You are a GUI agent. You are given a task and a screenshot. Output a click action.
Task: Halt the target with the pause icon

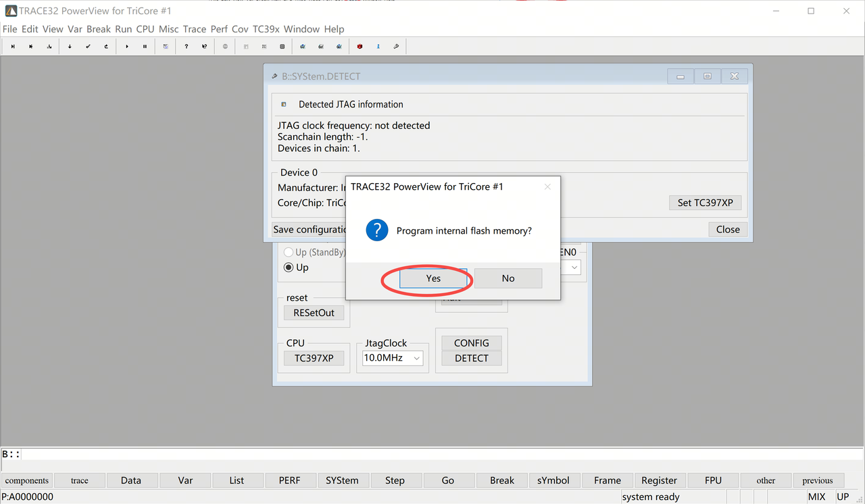tap(145, 47)
